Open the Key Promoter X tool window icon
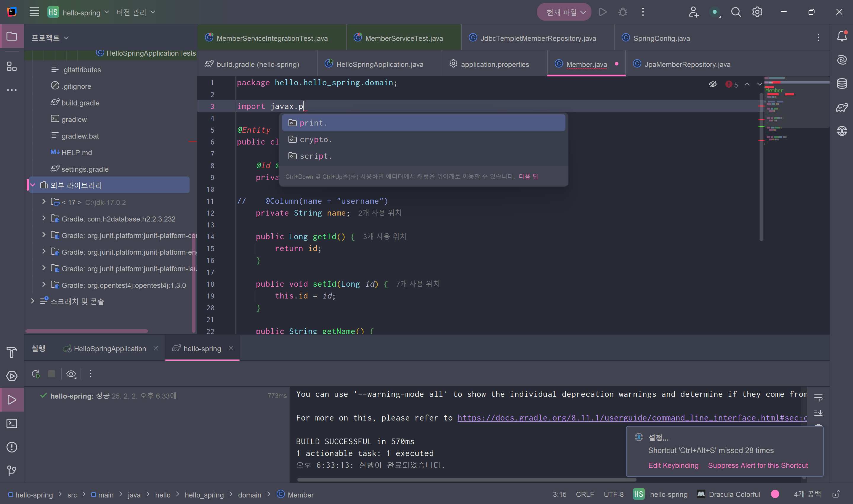This screenshot has height=504, width=853. coord(842,131)
